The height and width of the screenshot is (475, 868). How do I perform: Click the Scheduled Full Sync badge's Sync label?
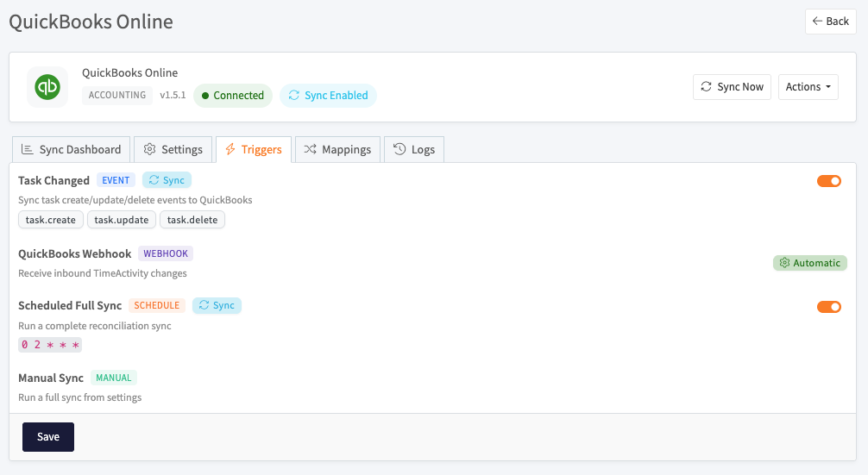[x=223, y=305]
